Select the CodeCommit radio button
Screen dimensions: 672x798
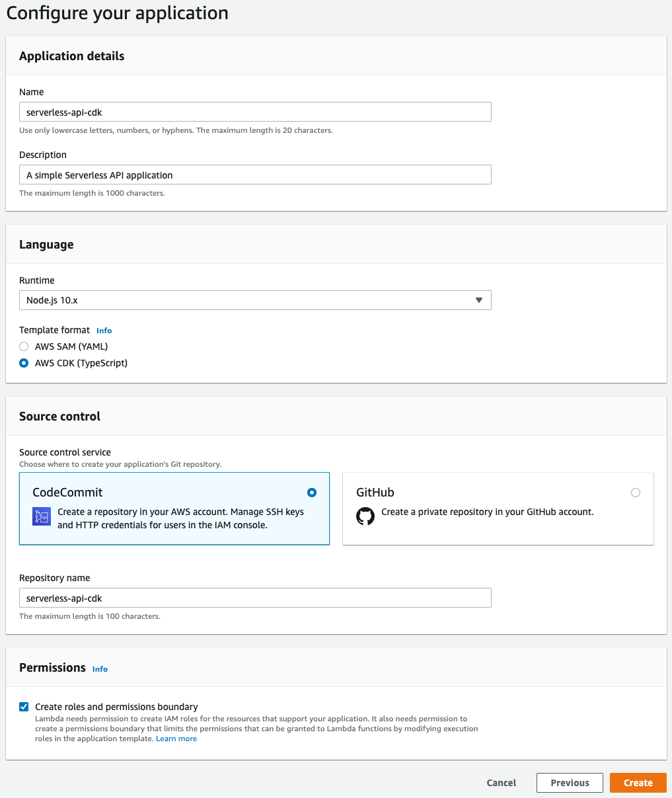click(311, 492)
